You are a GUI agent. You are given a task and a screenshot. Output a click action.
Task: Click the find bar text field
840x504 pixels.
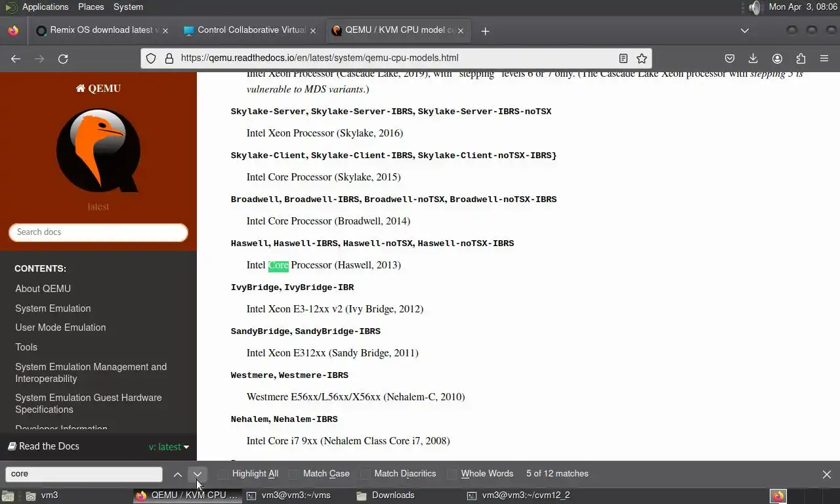pyautogui.click(x=84, y=474)
